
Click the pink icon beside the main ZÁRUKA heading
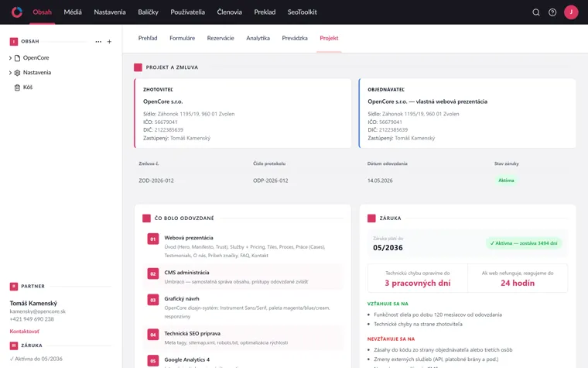[x=371, y=218]
